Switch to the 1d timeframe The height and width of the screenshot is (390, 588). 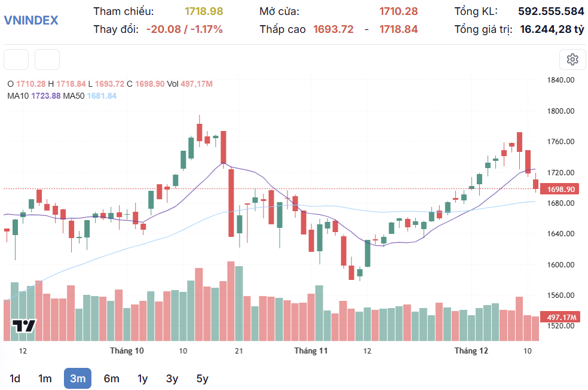coord(15,378)
